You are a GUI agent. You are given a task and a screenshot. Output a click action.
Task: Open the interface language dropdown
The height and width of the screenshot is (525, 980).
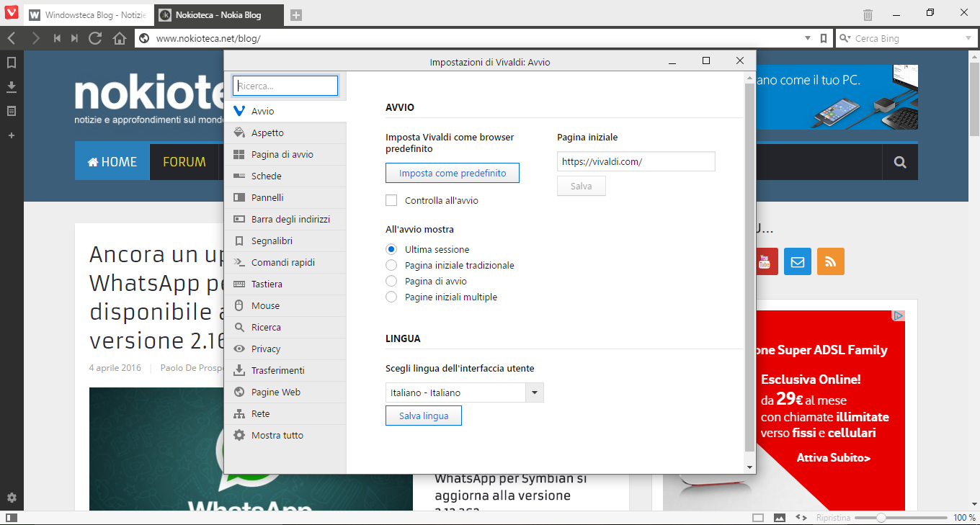(x=465, y=392)
